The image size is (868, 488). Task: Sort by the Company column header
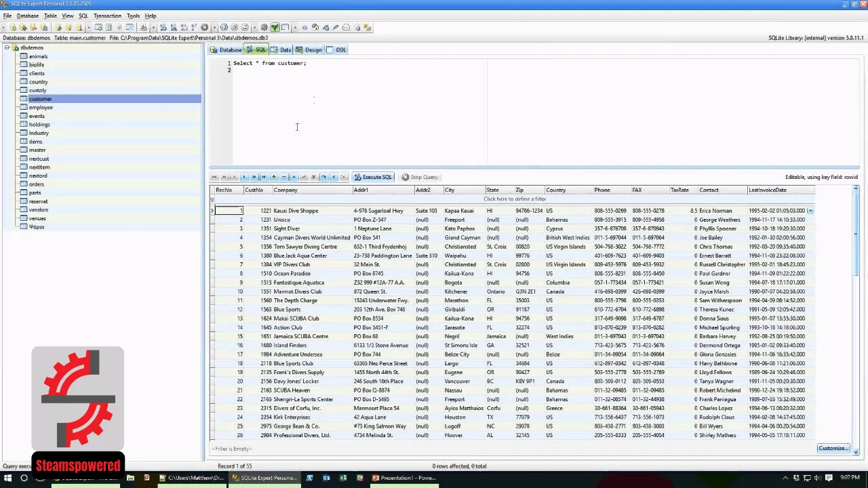(x=312, y=190)
